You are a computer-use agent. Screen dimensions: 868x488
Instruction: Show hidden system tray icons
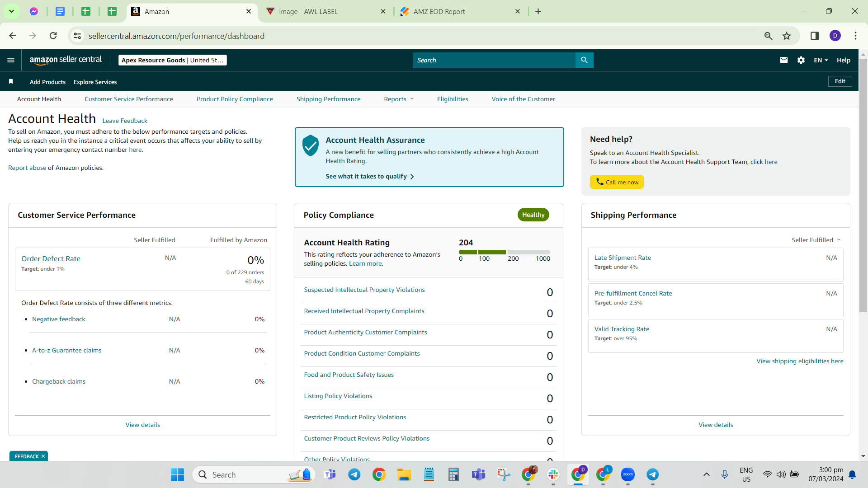pyautogui.click(x=706, y=474)
